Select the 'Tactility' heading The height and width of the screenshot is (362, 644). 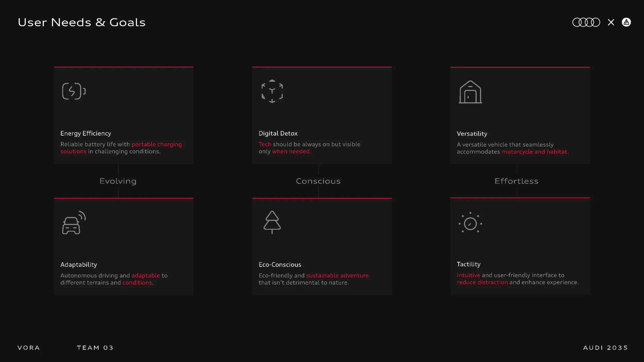click(469, 264)
